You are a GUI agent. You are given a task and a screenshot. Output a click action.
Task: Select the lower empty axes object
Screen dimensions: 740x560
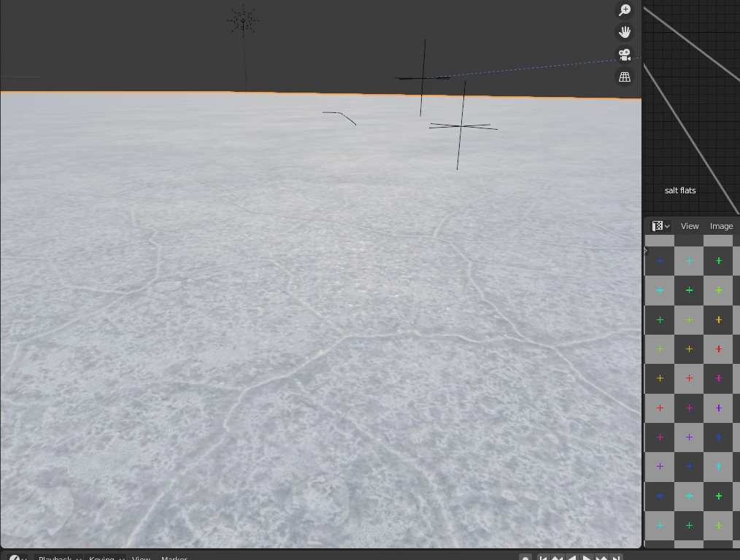(x=461, y=126)
